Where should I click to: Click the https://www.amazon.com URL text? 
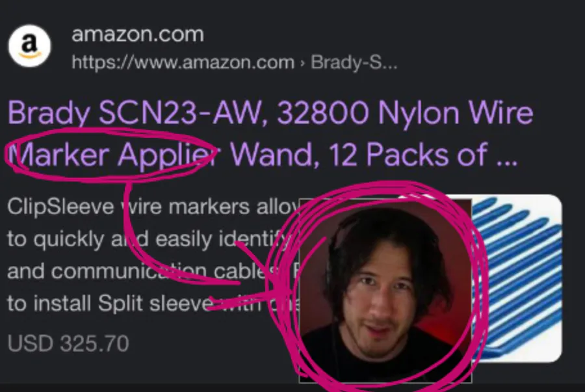(183, 62)
